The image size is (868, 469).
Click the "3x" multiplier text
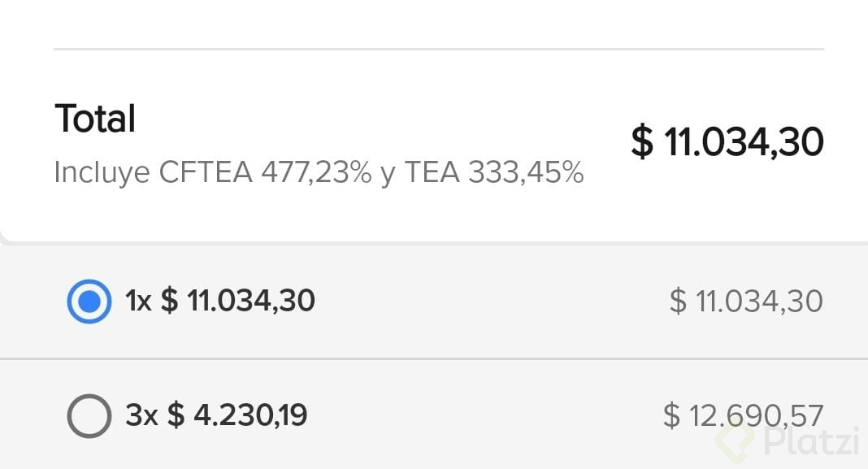pyautogui.click(x=141, y=416)
